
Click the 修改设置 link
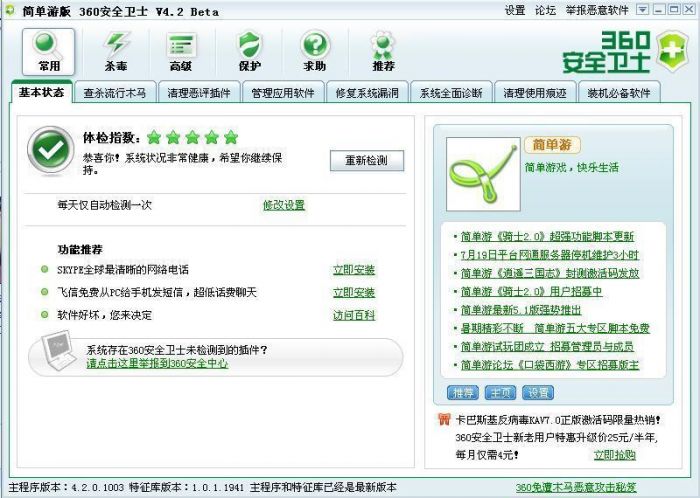tap(284, 205)
